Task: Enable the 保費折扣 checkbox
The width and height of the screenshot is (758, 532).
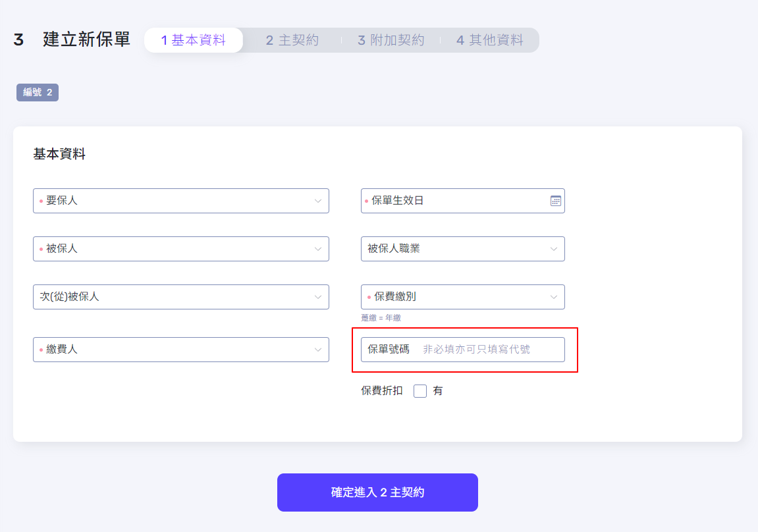Action: (x=420, y=391)
